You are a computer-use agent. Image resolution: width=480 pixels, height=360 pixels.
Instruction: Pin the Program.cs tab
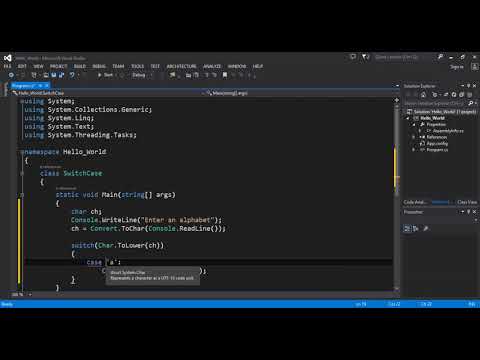tap(40, 86)
